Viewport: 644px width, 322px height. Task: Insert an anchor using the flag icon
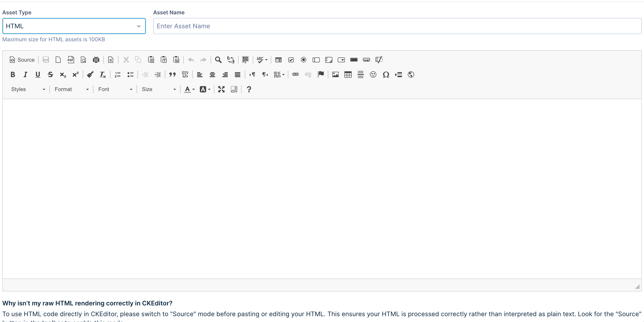(321, 74)
